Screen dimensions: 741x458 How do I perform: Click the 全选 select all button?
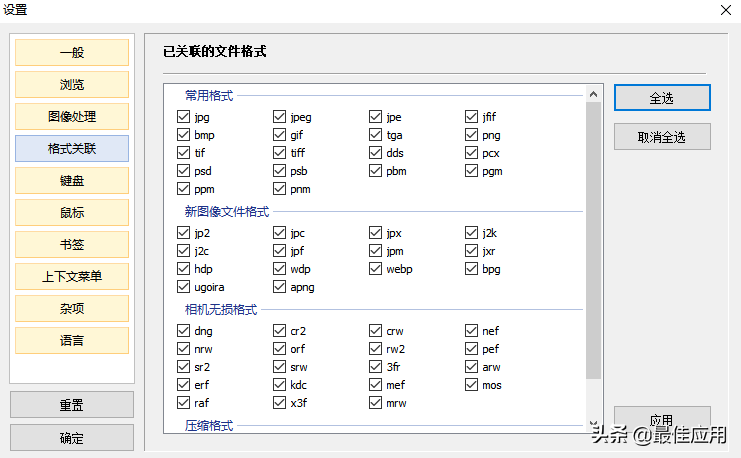tap(661, 98)
